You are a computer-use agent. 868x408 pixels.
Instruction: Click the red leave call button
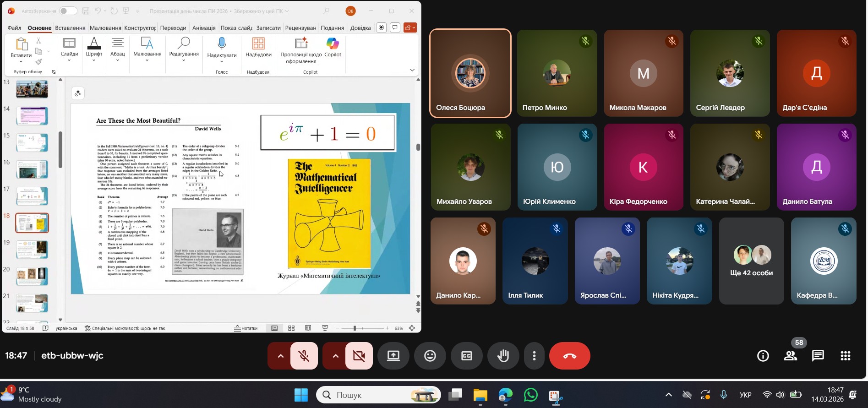(569, 356)
